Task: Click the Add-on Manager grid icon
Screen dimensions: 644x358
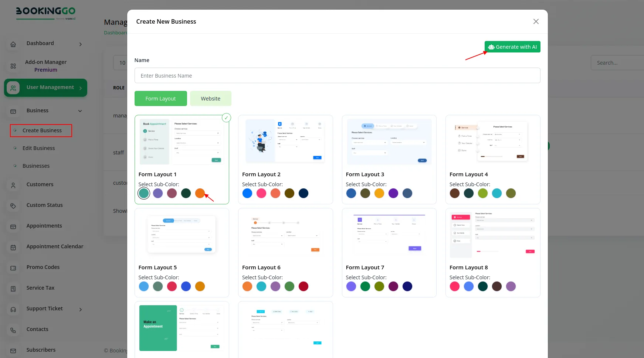Action: [x=13, y=66]
